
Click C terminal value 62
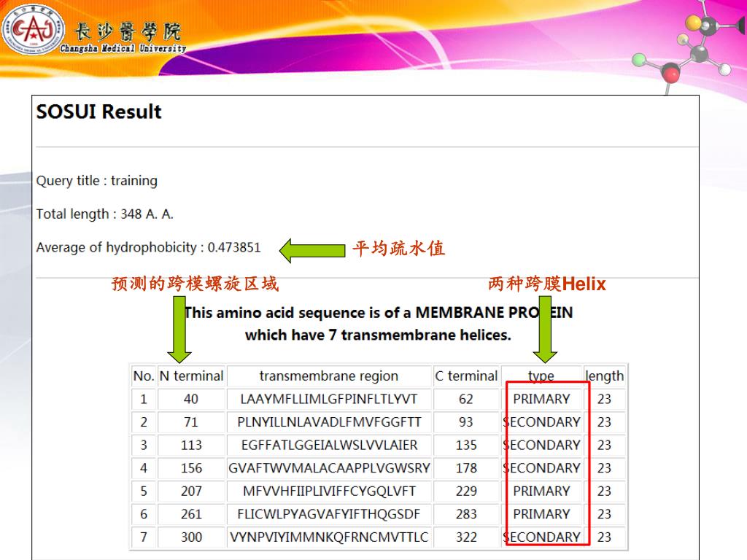pos(466,399)
